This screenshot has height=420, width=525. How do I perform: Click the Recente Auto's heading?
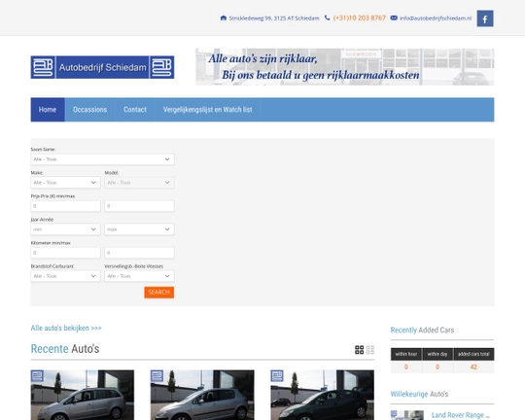coord(65,349)
